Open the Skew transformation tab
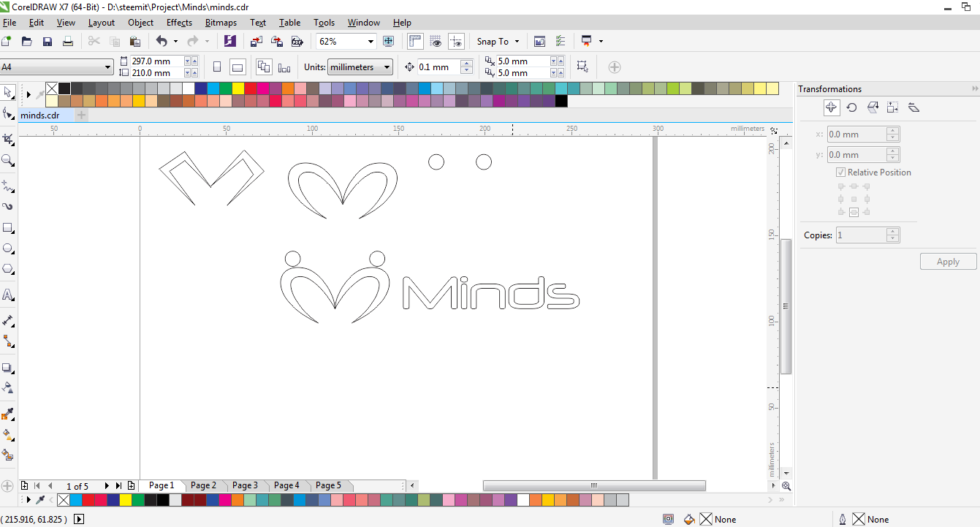980x527 pixels. pyautogui.click(x=913, y=107)
